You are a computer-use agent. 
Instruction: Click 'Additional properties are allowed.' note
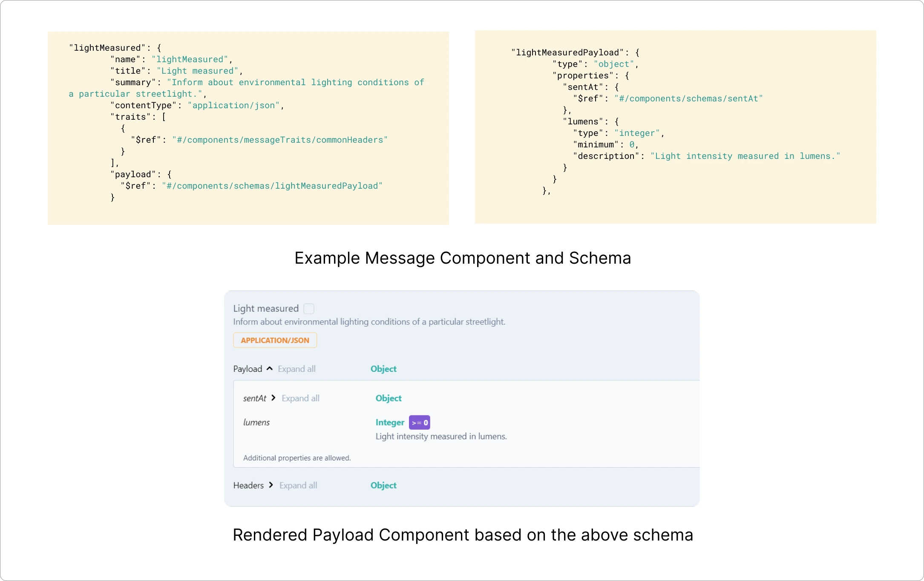[x=297, y=458]
